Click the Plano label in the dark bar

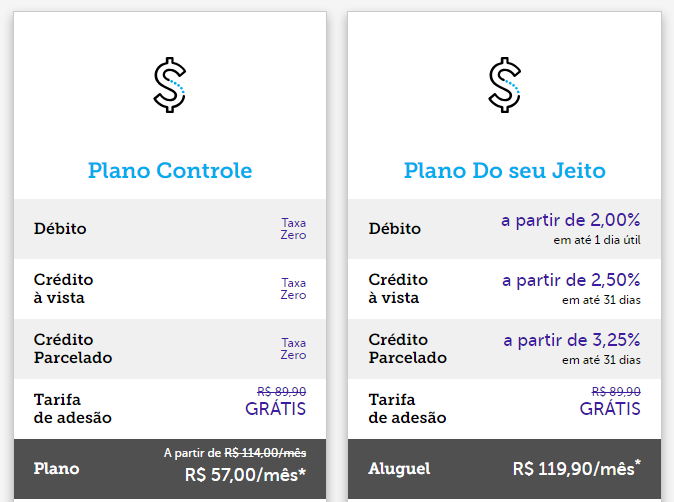(56, 468)
